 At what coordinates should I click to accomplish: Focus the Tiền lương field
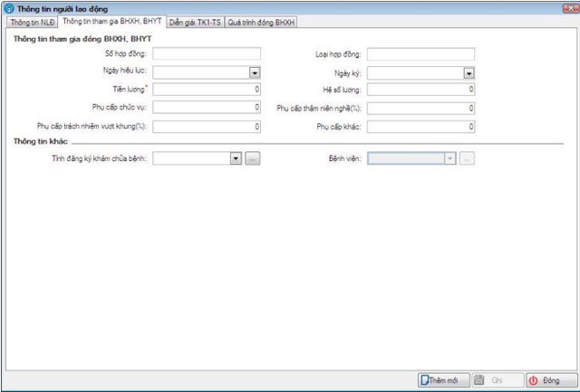click(x=207, y=90)
